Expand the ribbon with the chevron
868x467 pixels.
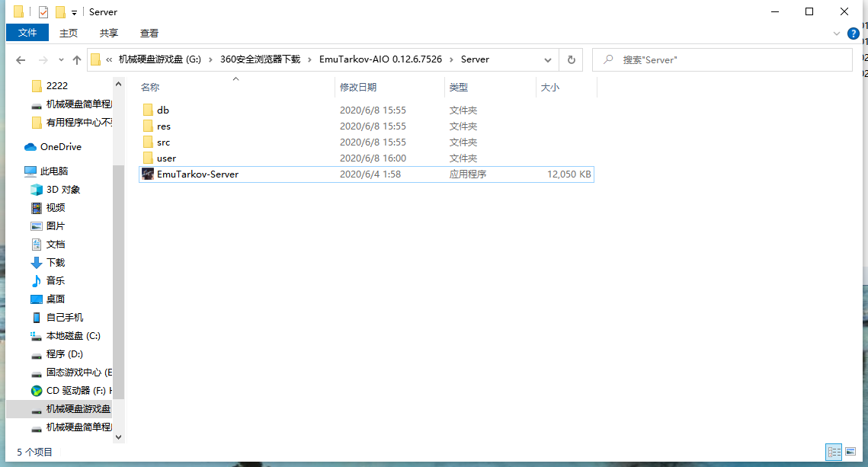(836, 34)
